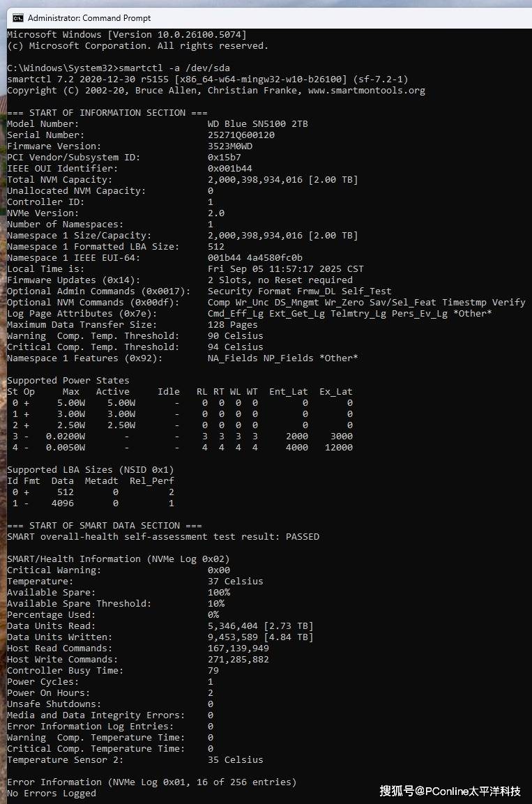The width and height of the screenshot is (532, 804).
Task: Click the Local Time value line
Action: click(x=286, y=268)
